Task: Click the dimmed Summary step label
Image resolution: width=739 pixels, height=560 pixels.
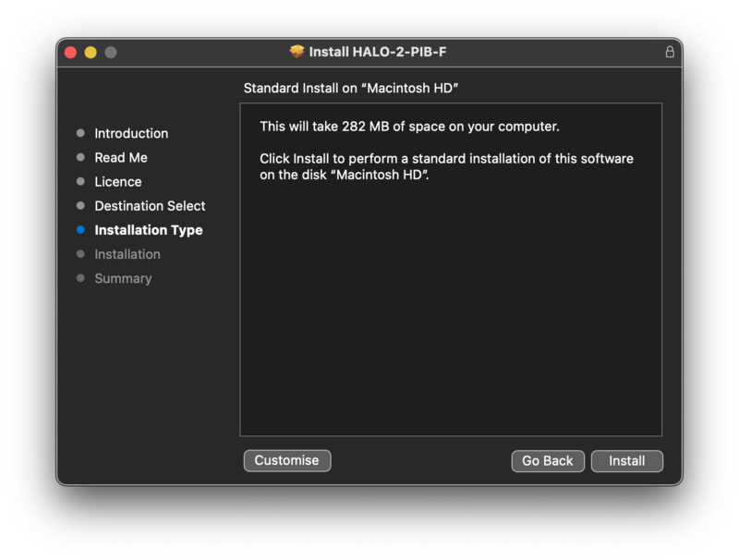Action: coord(123,278)
